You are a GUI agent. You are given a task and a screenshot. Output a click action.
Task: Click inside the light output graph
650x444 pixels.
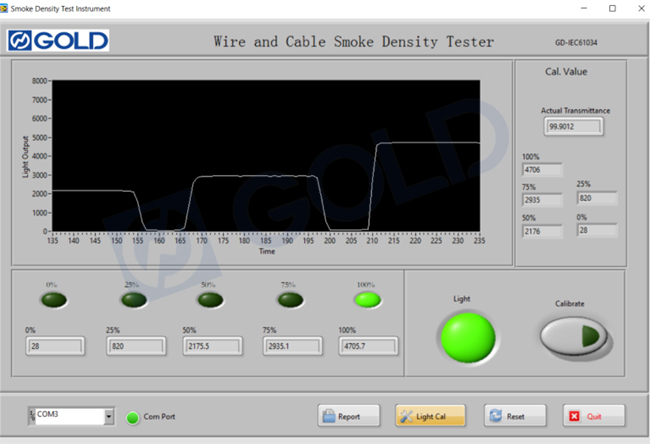click(x=265, y=155)
